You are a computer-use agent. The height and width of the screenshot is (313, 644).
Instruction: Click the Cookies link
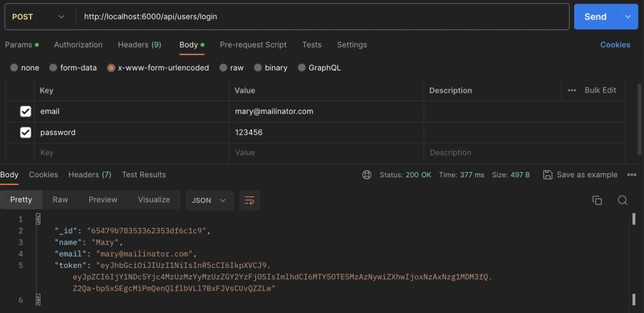click(615, 45)
